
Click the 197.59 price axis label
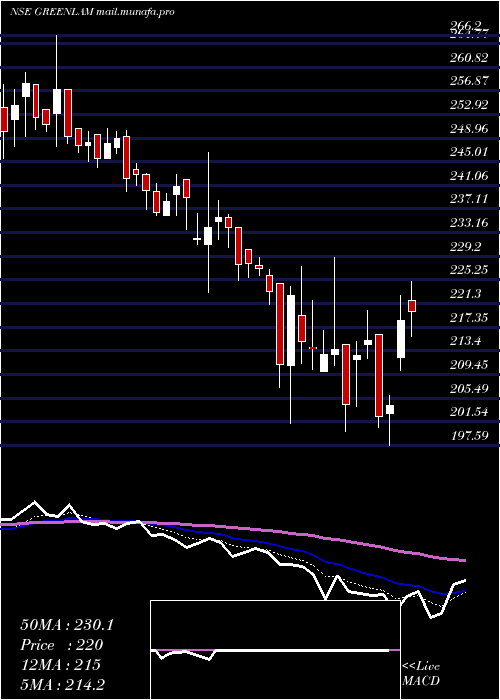coord(471,436)
